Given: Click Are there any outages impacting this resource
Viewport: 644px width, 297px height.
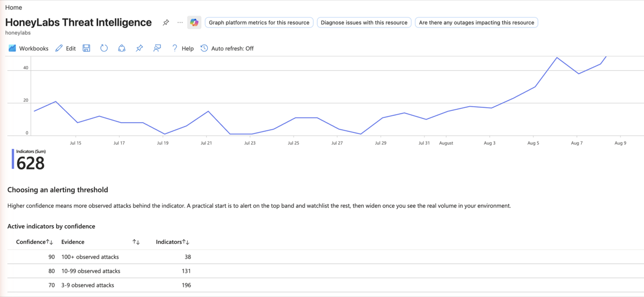Looking at the screenshot, I should click(477, 23).
